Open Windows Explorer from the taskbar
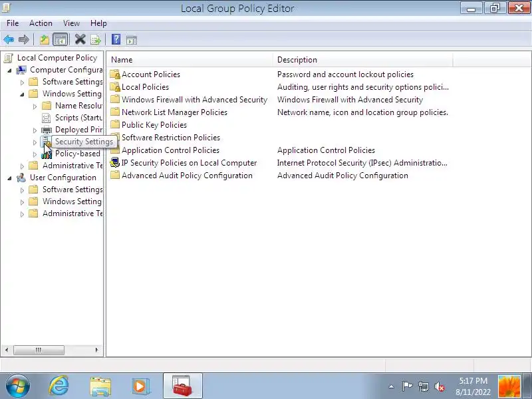The image size is (532, 399). click(100, 386)
